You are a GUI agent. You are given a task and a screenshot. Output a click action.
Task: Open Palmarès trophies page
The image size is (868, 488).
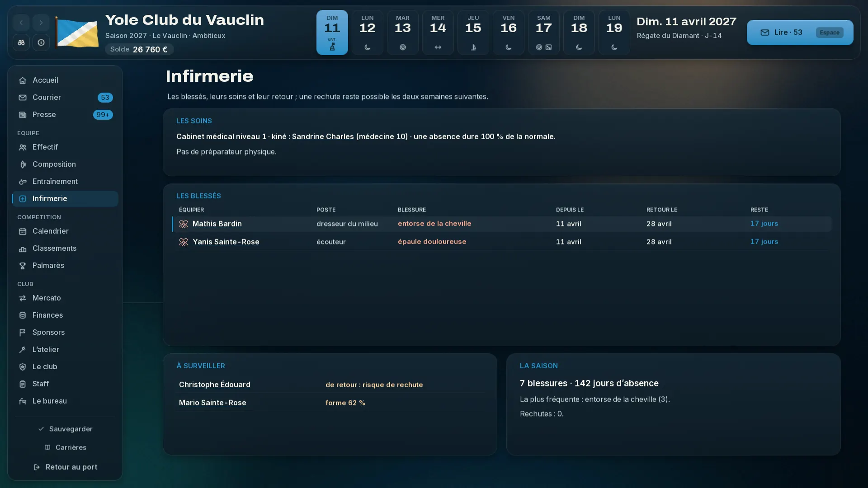click(x=65, y=266)
